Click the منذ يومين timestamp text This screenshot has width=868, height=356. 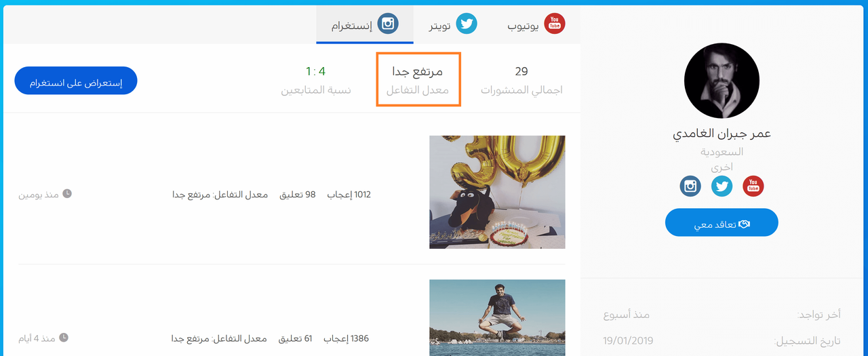39,195
